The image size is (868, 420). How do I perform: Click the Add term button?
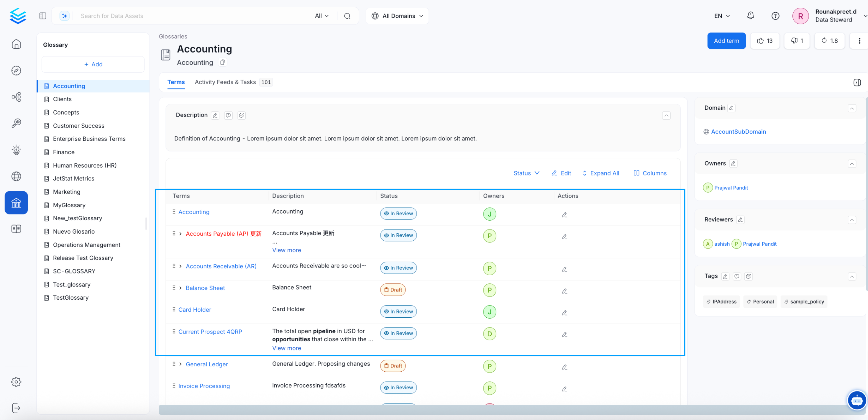(x=726, y=41)
